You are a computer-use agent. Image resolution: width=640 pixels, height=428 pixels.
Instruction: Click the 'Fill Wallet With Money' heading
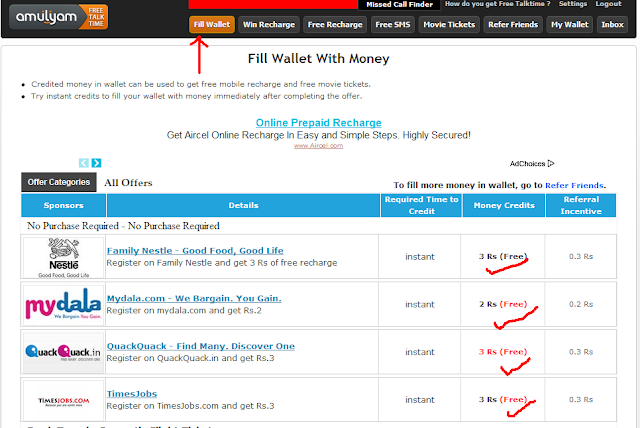pyautogui.click(x=318, y=59)
